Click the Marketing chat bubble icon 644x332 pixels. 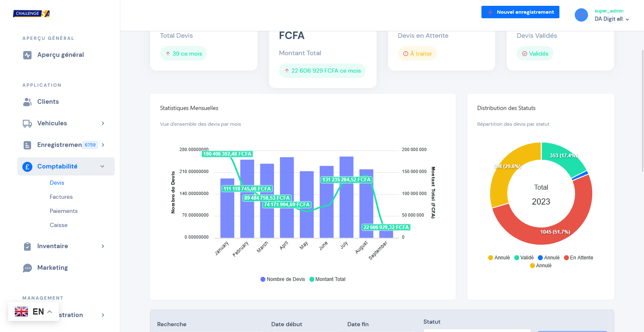click(27, 268)
